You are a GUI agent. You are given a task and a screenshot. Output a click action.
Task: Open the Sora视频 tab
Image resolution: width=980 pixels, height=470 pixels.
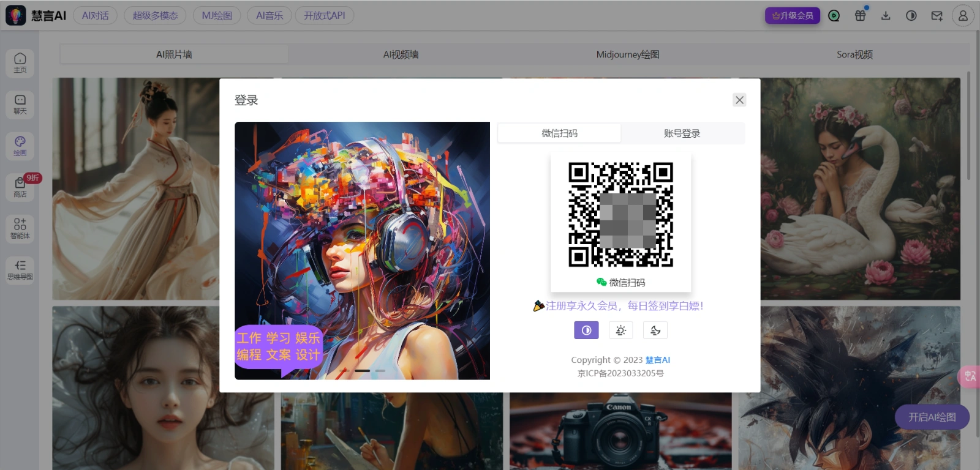(855, 54)
